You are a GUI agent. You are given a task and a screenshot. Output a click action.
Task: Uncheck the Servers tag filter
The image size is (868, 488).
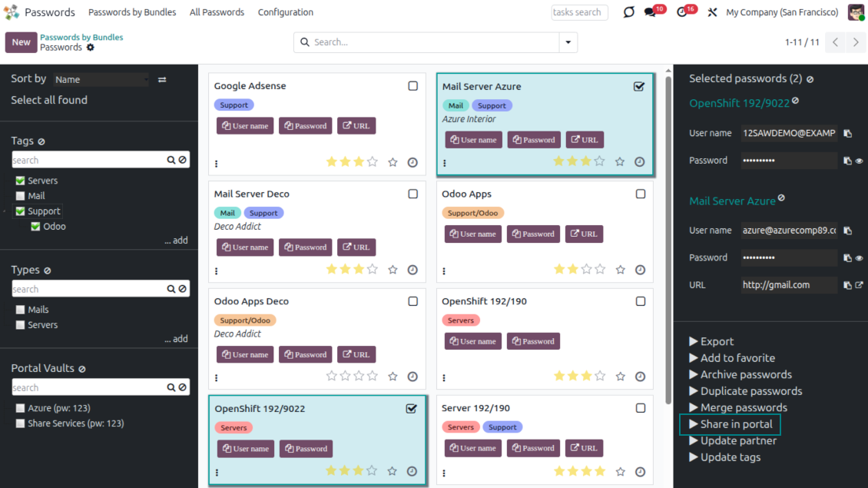click(21, 181)
